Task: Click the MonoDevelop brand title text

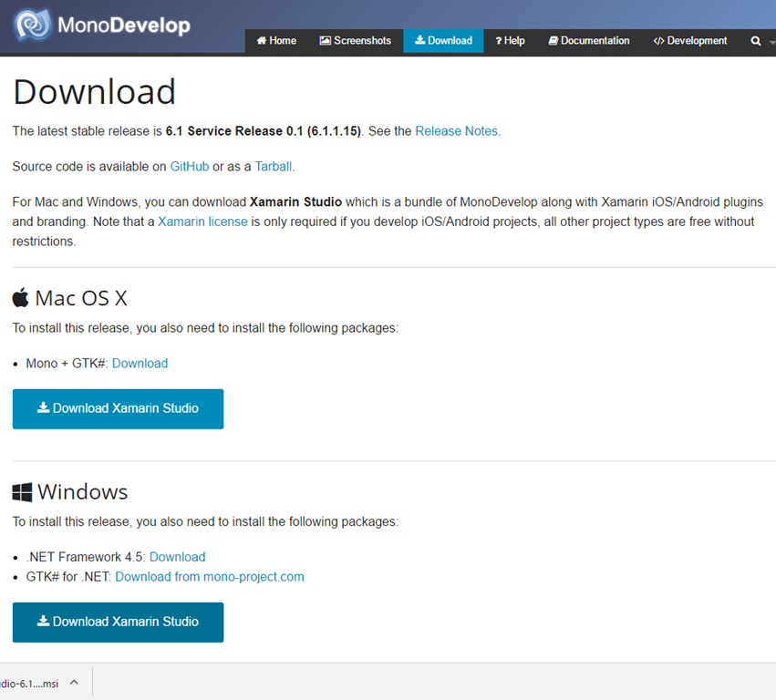Action: pyautogui.click(x=124, y=25)
